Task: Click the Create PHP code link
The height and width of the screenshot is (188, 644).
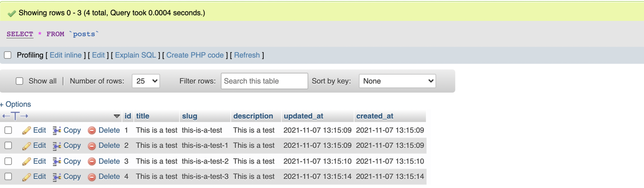Action: [195, 55]
